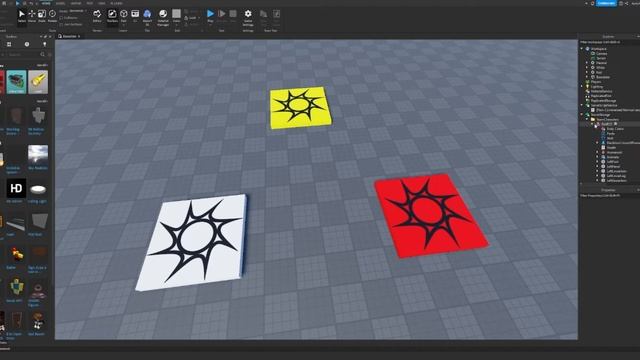
Task: Select the flashlight thumbnail in Toolbox
Action: click(38, 82)
